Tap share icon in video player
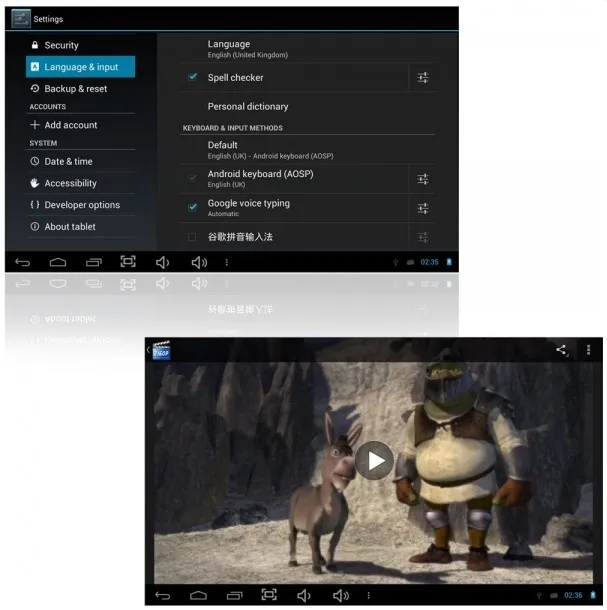The image size is (607, 610). 561,350
